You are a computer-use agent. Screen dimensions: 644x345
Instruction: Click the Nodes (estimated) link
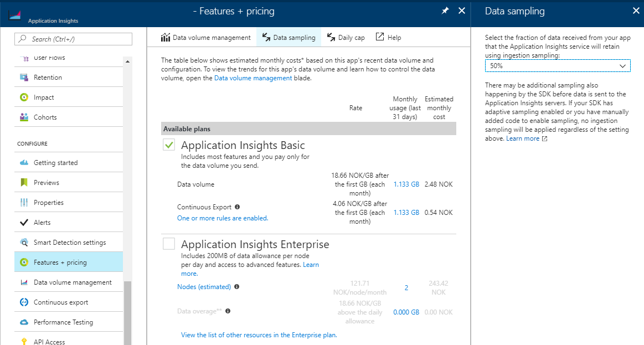pos(204,287)
